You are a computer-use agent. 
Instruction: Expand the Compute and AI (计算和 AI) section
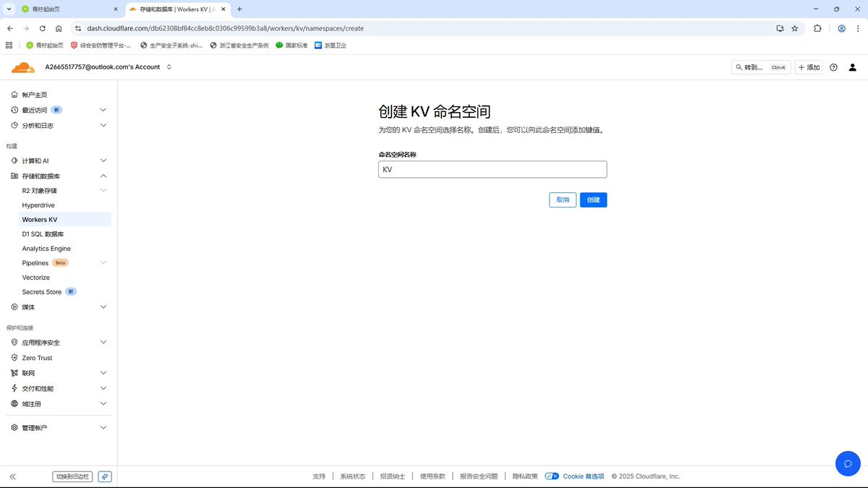tap(103, 160)
